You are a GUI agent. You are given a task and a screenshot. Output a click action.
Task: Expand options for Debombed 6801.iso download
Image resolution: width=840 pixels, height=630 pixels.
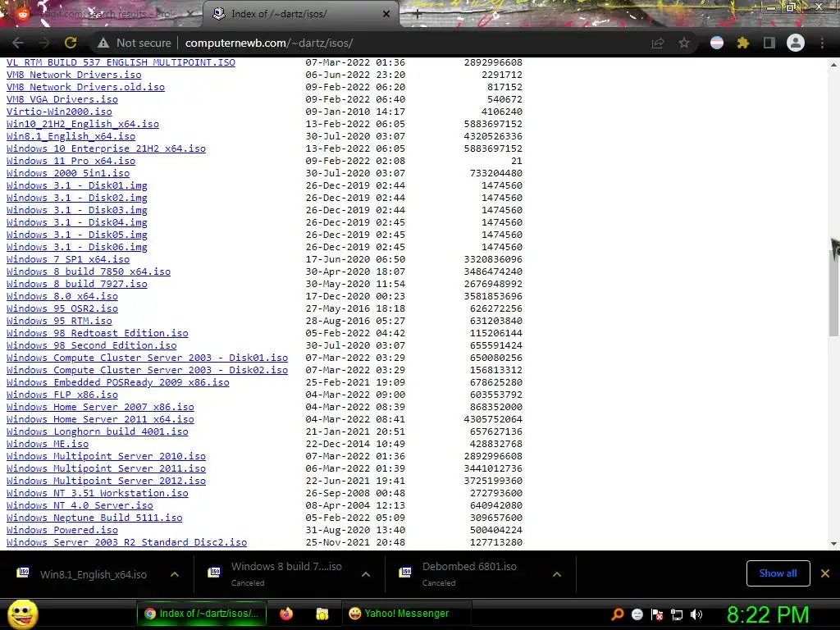tap(557, 574)
